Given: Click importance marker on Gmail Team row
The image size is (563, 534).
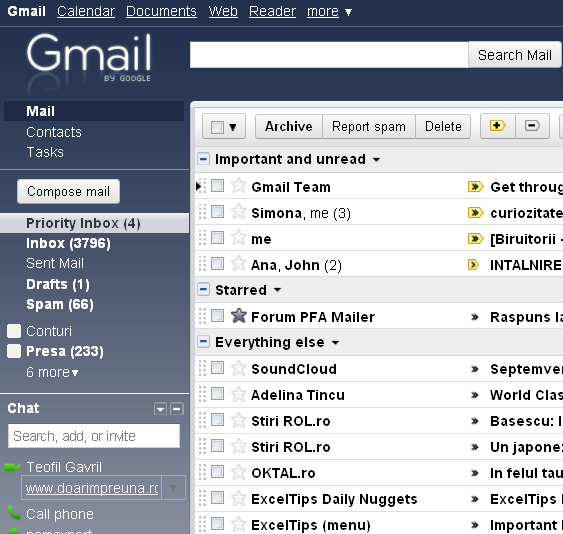Looking at the screenshot, I should 475,187.
